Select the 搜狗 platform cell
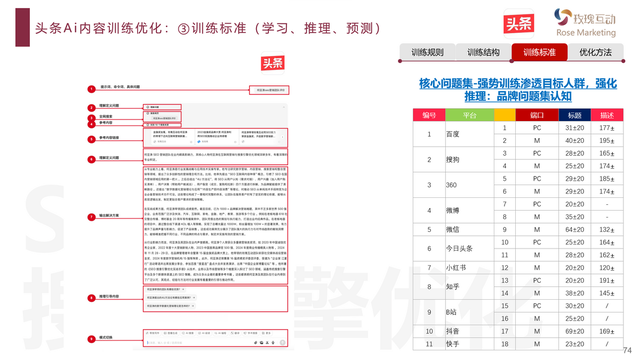The width and height of the screenshot is (640, 360). (x=469, y=160)
